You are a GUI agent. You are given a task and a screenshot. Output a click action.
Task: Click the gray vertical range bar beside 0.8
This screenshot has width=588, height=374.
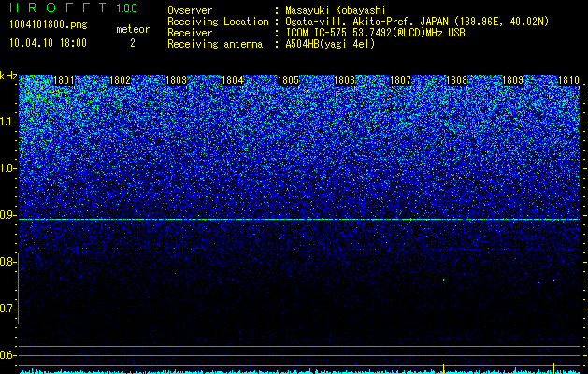click(18, 289)
